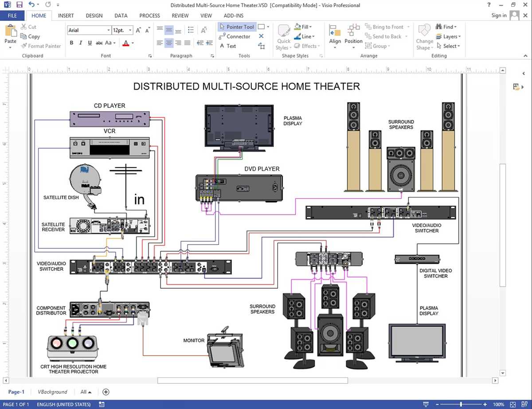The width and height of the screenshot is (532, 409).
Task: Select the Pointer Tool
Action: (x=237, y=27)
